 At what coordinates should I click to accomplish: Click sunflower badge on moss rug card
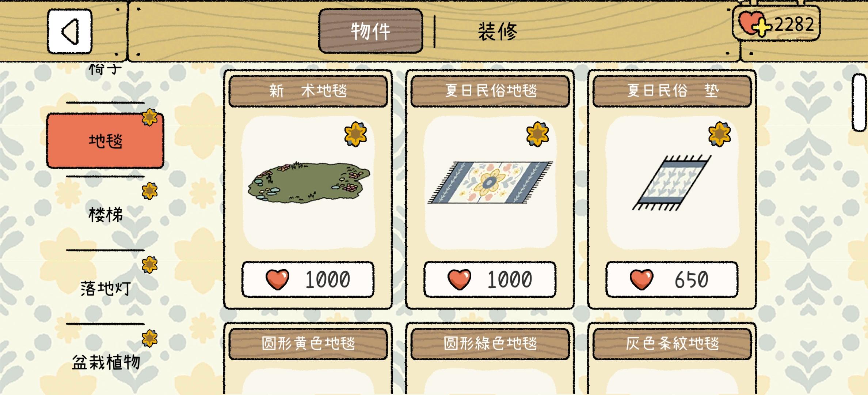[355, 134]
